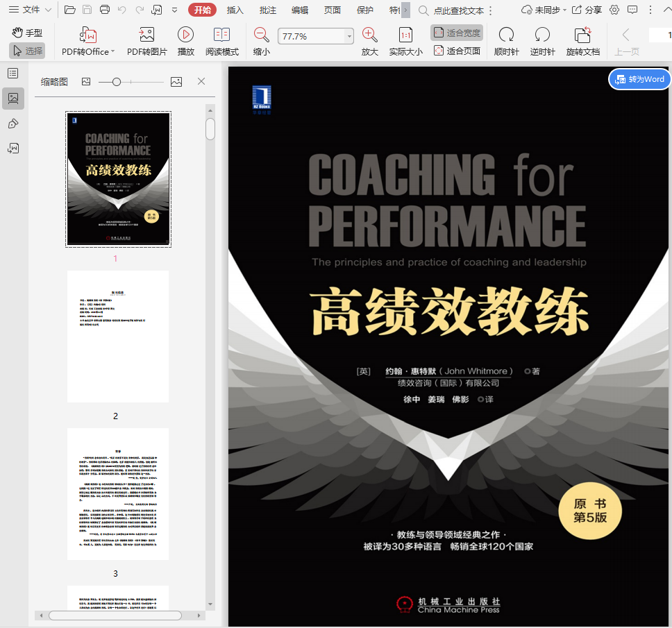Click the redo arrow icon
This screenshot has height=628, width=672.
tap(140, 10)
